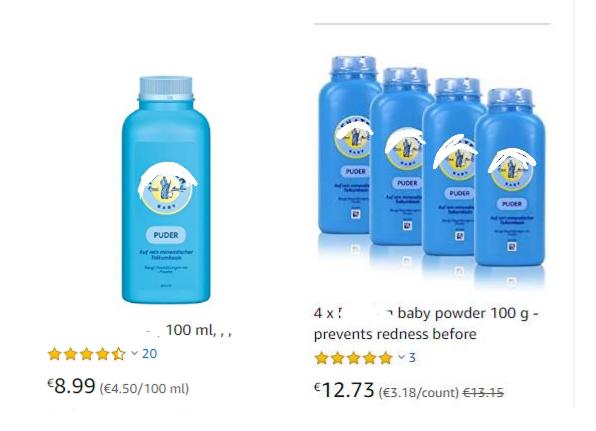596x431 pixels.
Task: Expand rating chevron beside 3 reviews
Action: tap(401, 357)
